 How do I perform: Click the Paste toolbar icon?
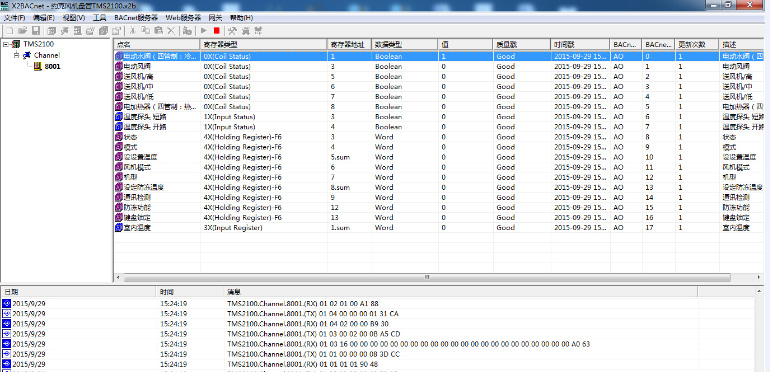[158, 31]
